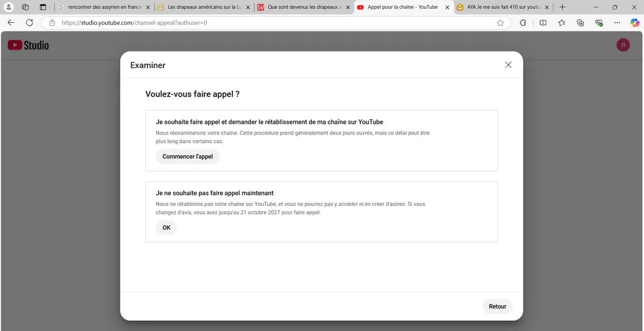Open Browser essentials heart icon
Screen dimensions: 644x331
coord(599,23)
